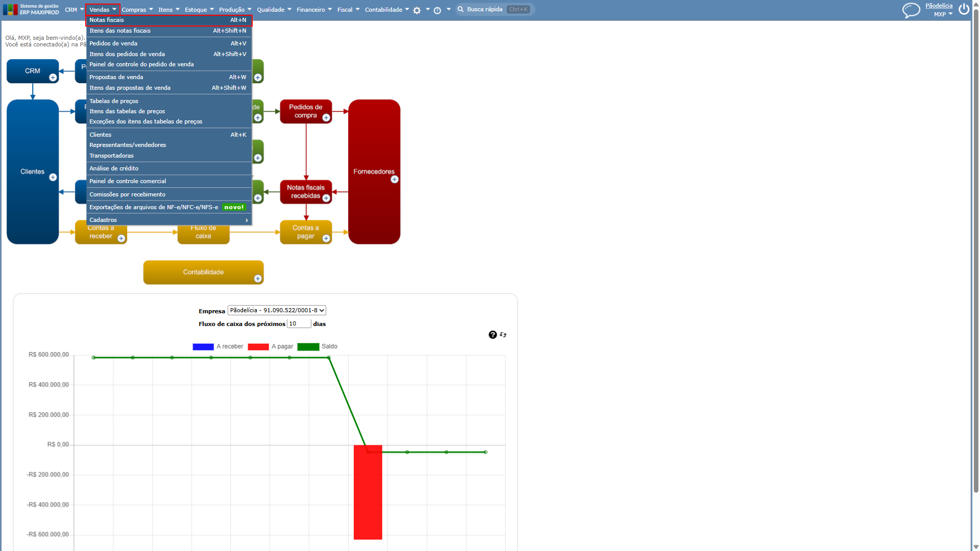Image resolution: width=980 pixels, height=551 pixels.
Task: Click the plus icon on Fornecedores block
Action: click(395, 180)
